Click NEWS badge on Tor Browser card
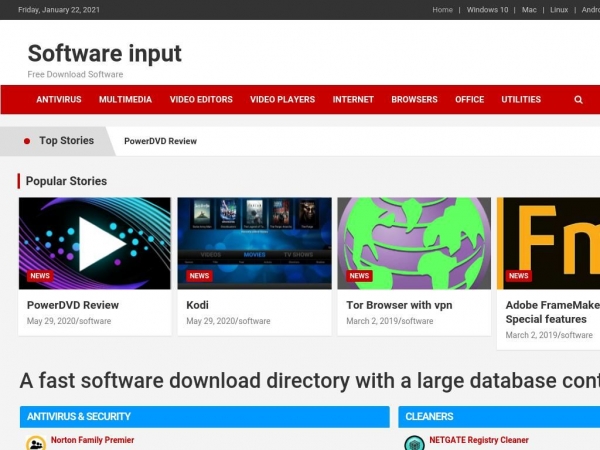 click(x=359, y=276)
